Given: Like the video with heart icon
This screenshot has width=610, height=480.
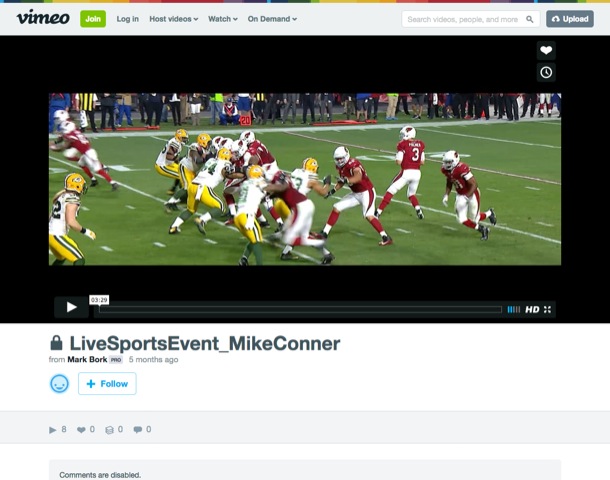Looking at the screenshot, I should [x=546, y=50].
